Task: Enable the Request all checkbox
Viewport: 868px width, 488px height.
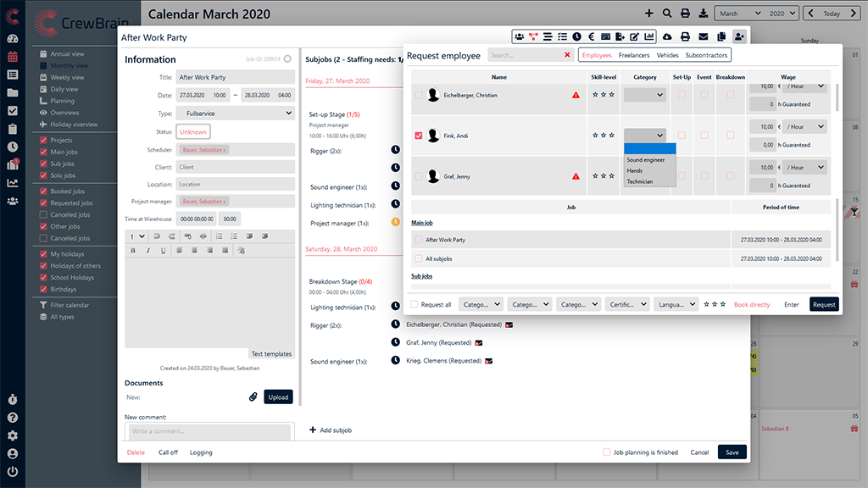Action: (415, 304)
